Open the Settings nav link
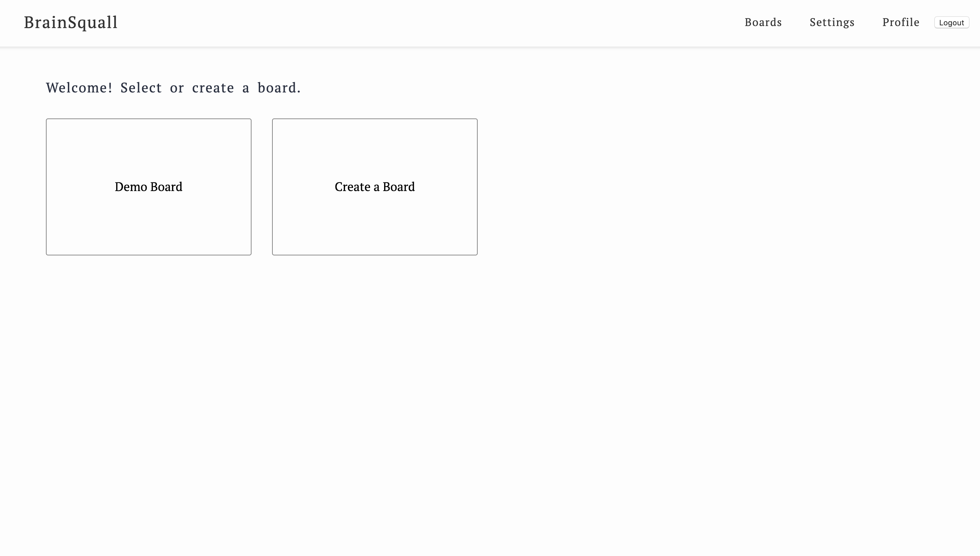 pos(832,22)
